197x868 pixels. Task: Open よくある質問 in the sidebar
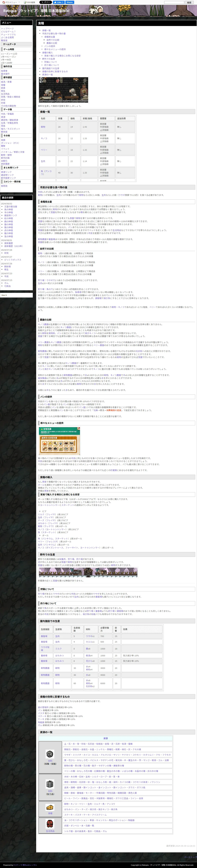tap(7, 37)
